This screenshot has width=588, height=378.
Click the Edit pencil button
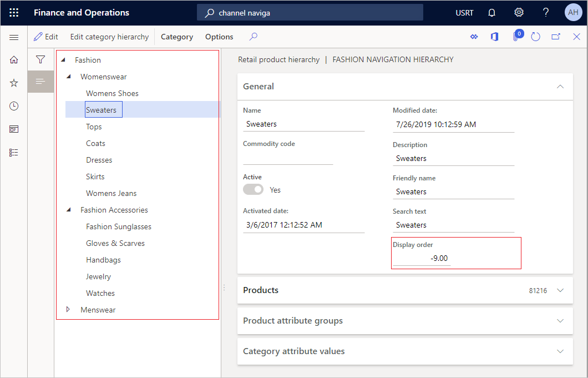(x=45, y=37)
